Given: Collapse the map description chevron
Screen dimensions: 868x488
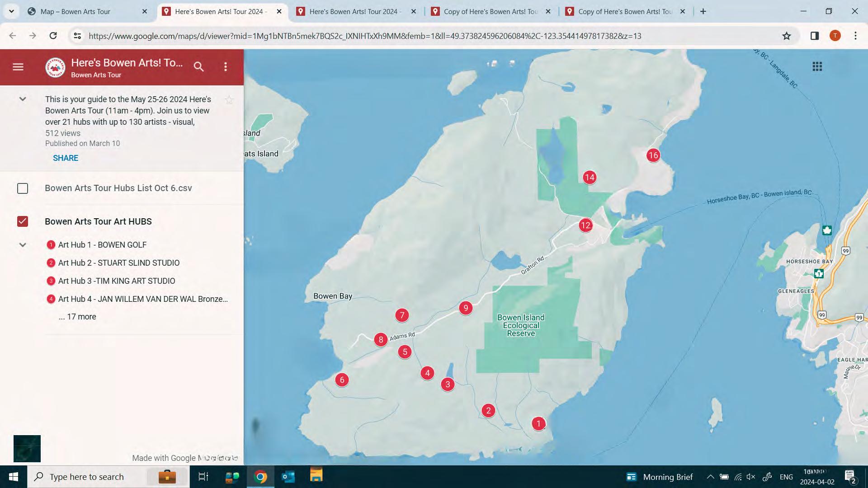Looking at the screenshot, I should 23,99.
